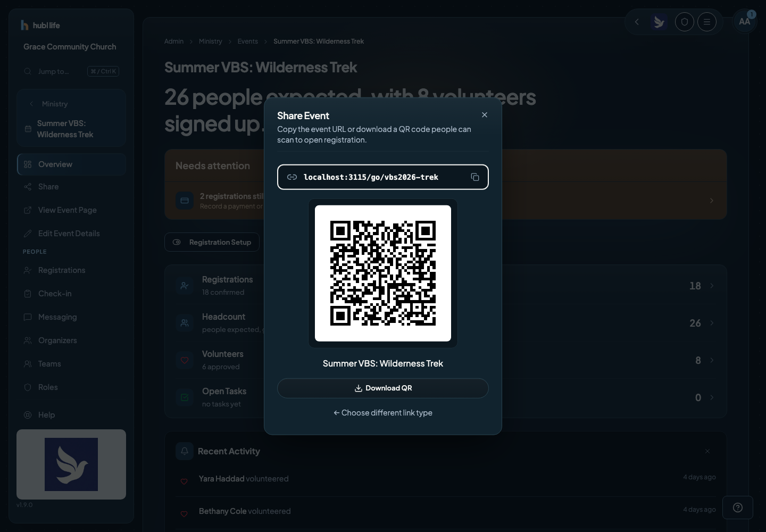Download the QR code

click(383, 388)
